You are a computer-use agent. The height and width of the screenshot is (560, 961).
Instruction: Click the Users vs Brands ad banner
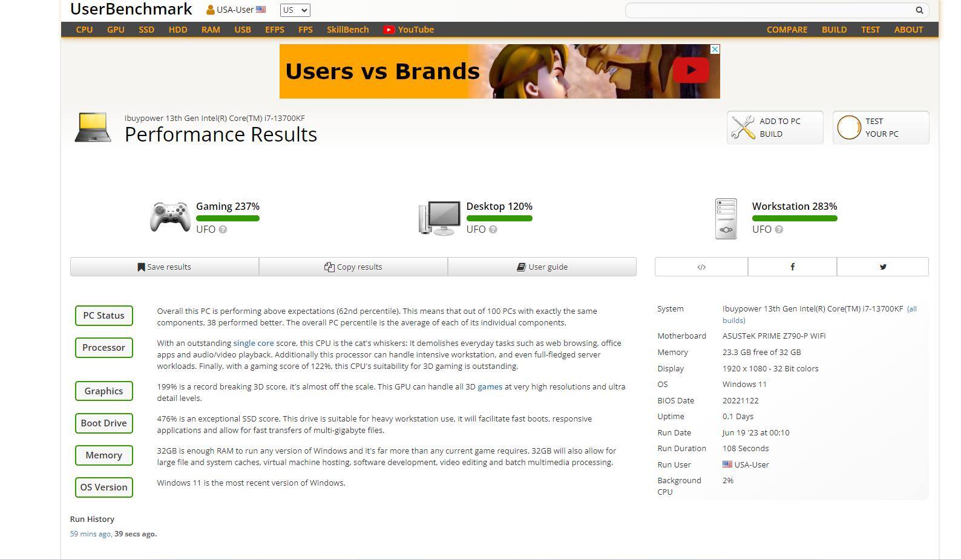pos(500,71)
